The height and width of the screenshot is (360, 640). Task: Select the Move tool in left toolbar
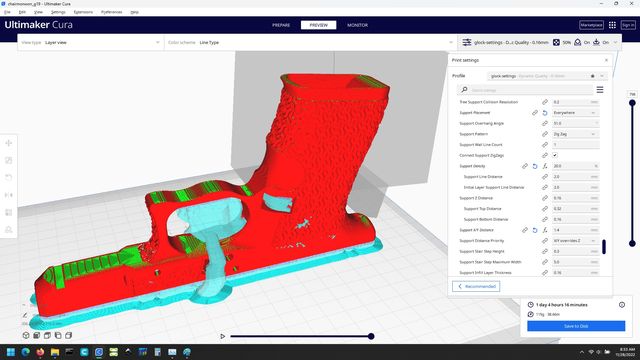9,143
